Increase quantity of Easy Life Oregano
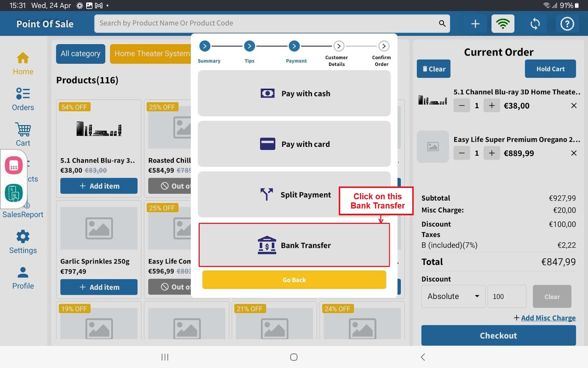This screenshot has height=368, width=588. coord(491,153)
